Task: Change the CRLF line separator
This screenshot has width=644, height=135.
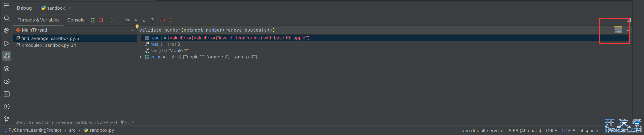Action: (552, 131)
